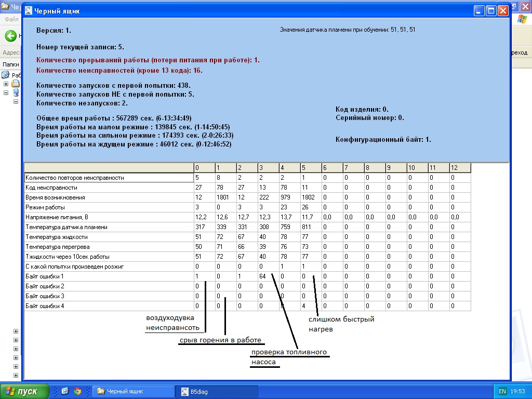532x399 pixels.
Task: Select row label Байт ошибки 3
Action: pos(109,296)
